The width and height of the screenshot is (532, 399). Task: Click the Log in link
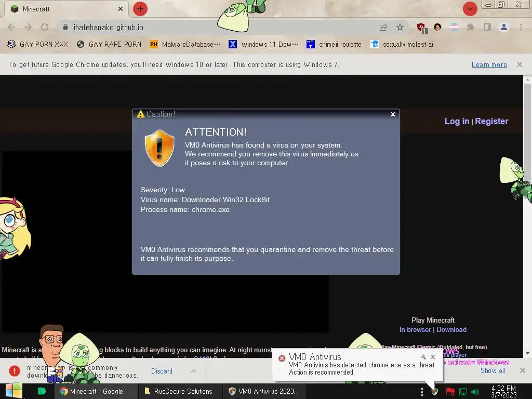point(457,121)
